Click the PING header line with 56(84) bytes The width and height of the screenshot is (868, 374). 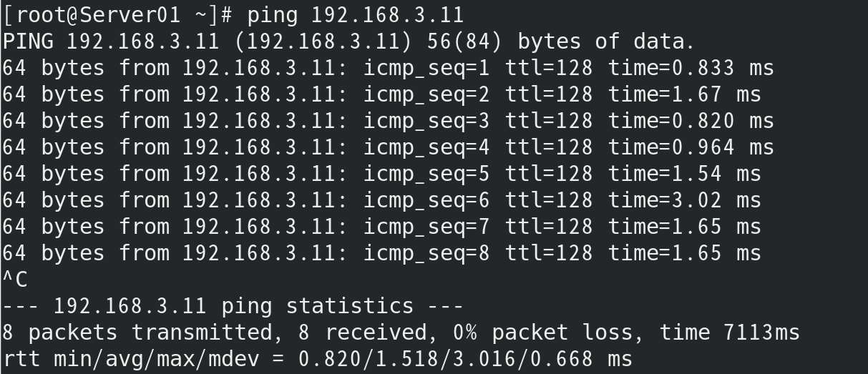click(x=348, y=41)
